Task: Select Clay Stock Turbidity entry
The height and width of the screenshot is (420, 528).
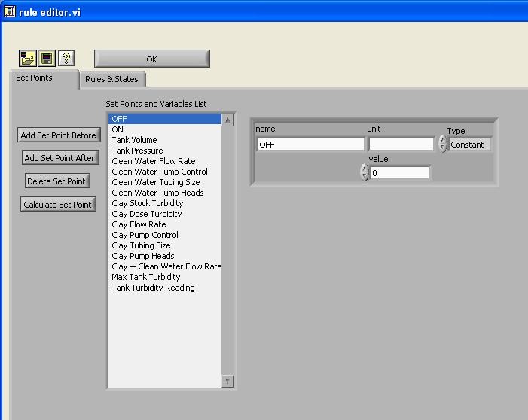Action: [x=165, y=203]
